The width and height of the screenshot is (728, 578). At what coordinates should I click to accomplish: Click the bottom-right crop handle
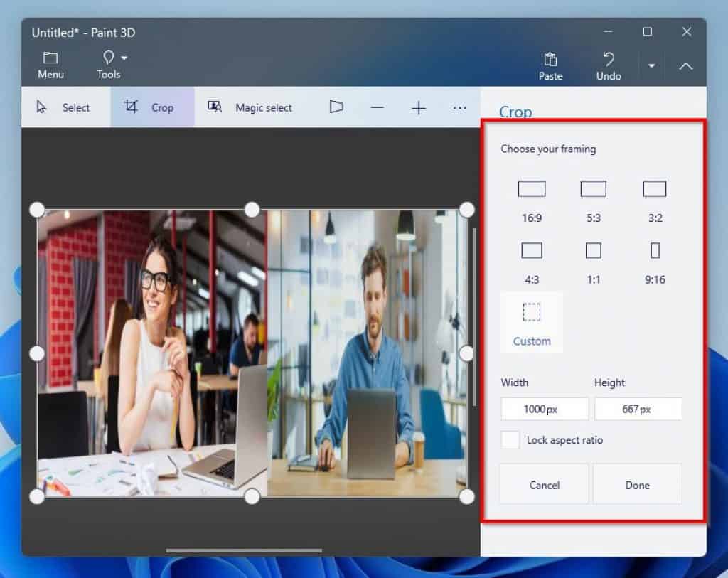[x=466, y=497]
